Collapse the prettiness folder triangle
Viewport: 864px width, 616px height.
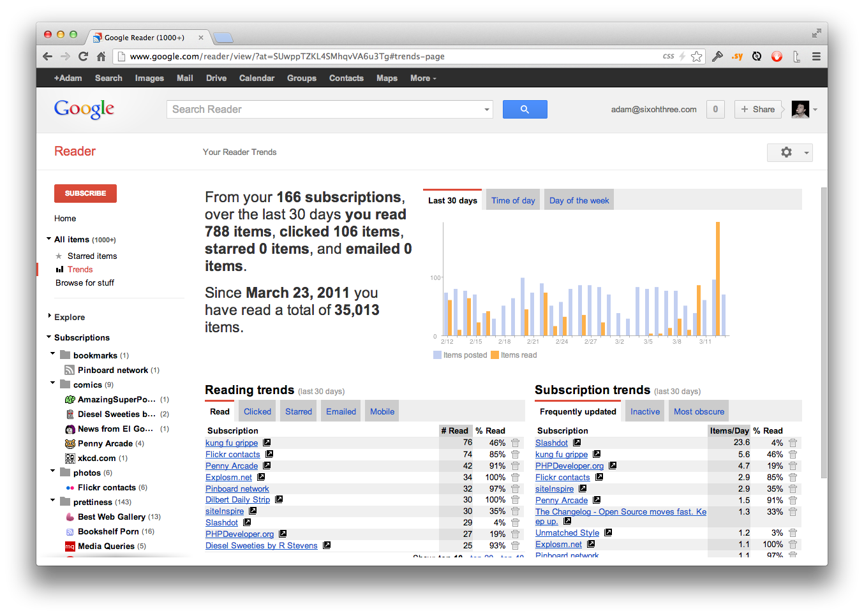[52, 500]
